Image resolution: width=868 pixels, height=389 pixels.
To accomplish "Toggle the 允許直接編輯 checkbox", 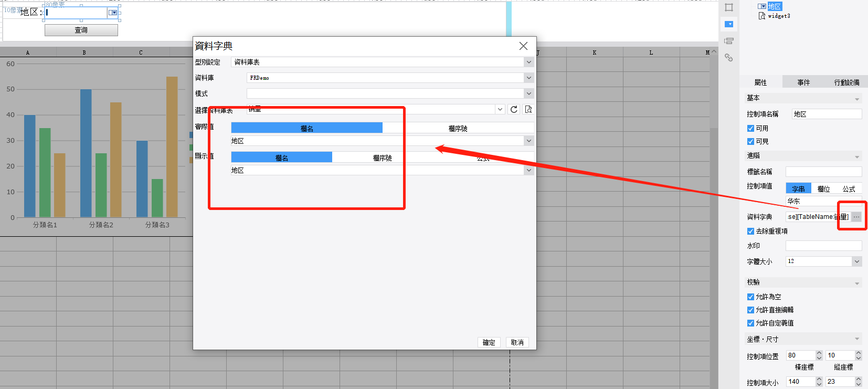I will tap(750, 310).
